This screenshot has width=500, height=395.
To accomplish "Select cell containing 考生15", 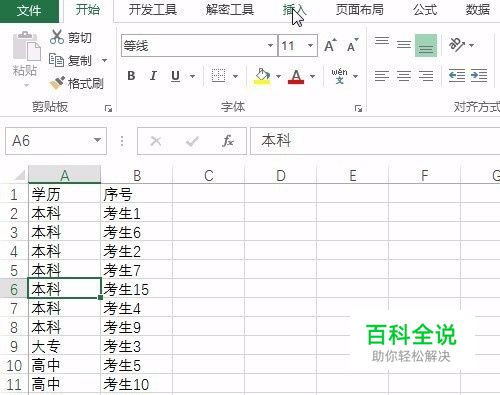I will point(137,289).
